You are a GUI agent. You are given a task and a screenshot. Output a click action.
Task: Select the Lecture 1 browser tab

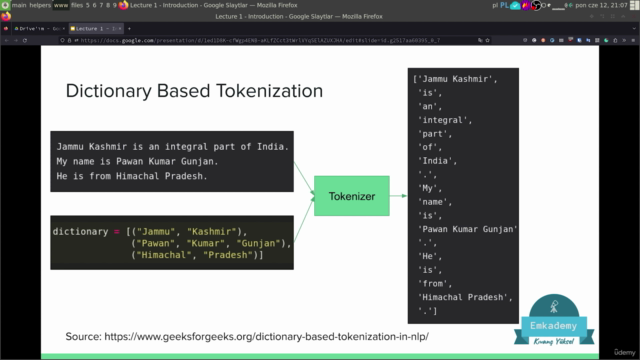tap(96, 29)
